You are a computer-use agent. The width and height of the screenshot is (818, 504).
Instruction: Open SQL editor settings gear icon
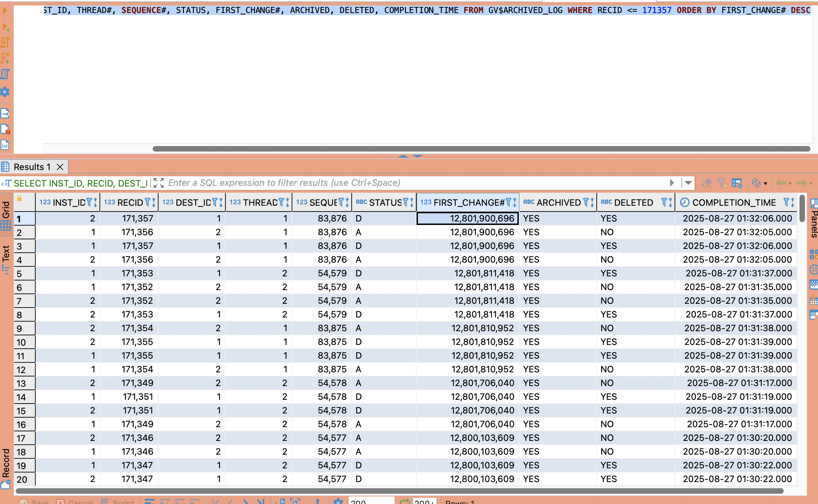pyautogui.click(x=5, y=92)
